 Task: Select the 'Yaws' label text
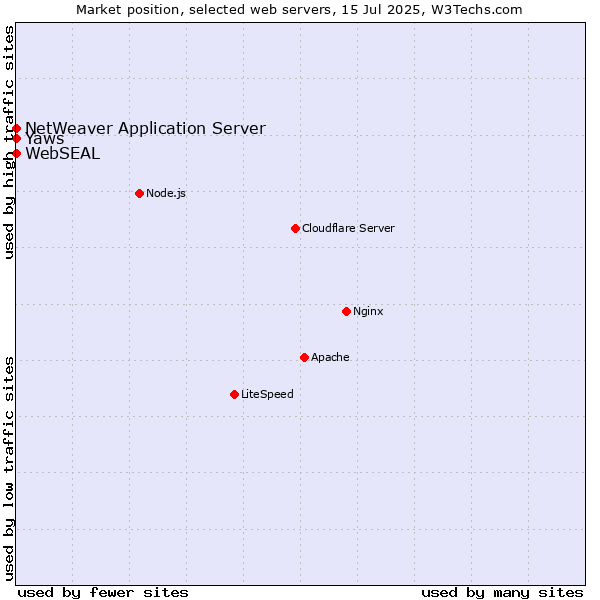(45, 139)
